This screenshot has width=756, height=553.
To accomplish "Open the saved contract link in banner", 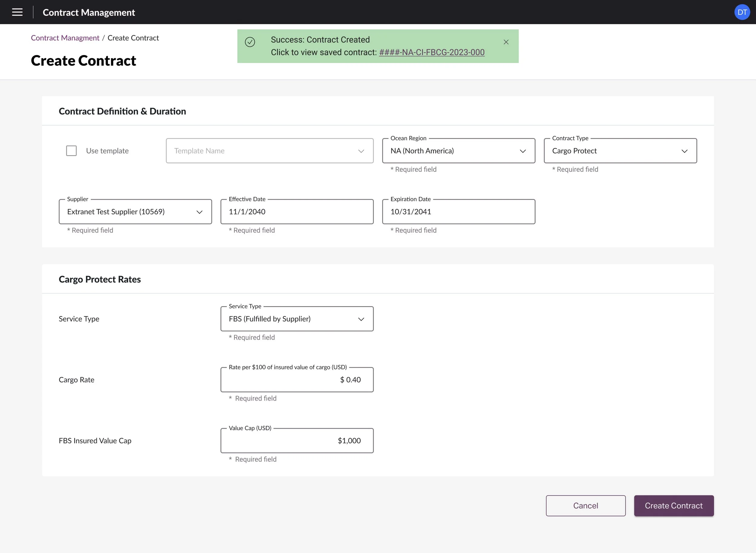I will coord(432,53).
